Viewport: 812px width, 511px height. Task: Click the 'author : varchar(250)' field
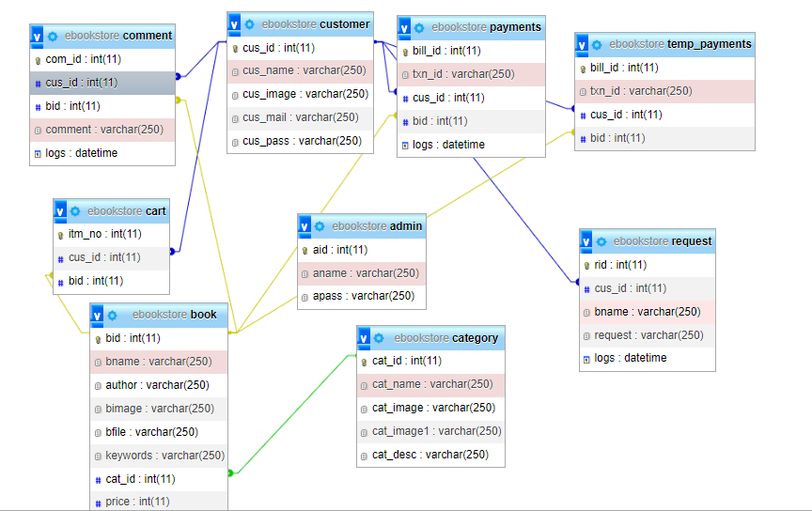click(159, 385)
